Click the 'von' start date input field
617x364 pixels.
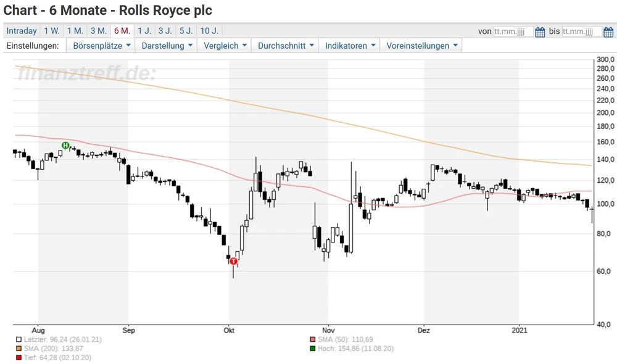[513, 31]
